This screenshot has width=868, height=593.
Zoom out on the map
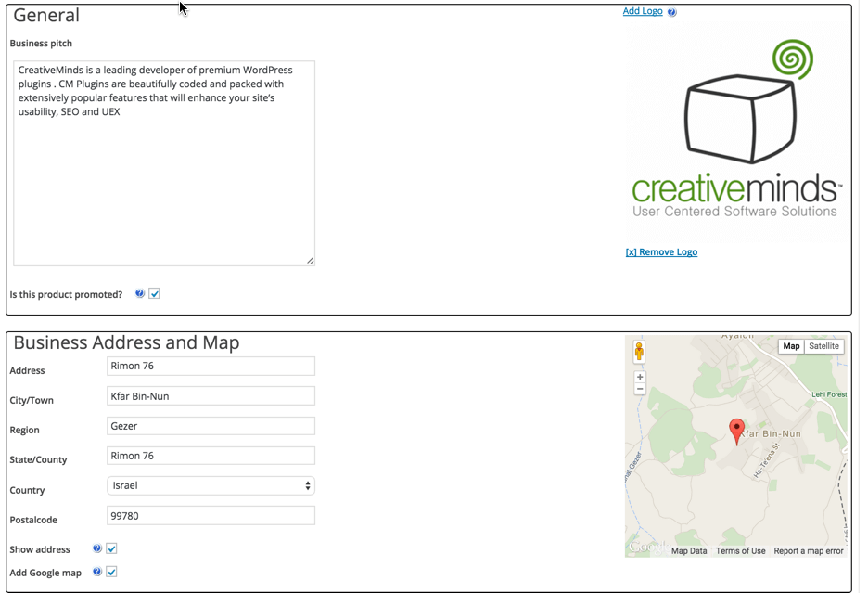coord(640,389)
